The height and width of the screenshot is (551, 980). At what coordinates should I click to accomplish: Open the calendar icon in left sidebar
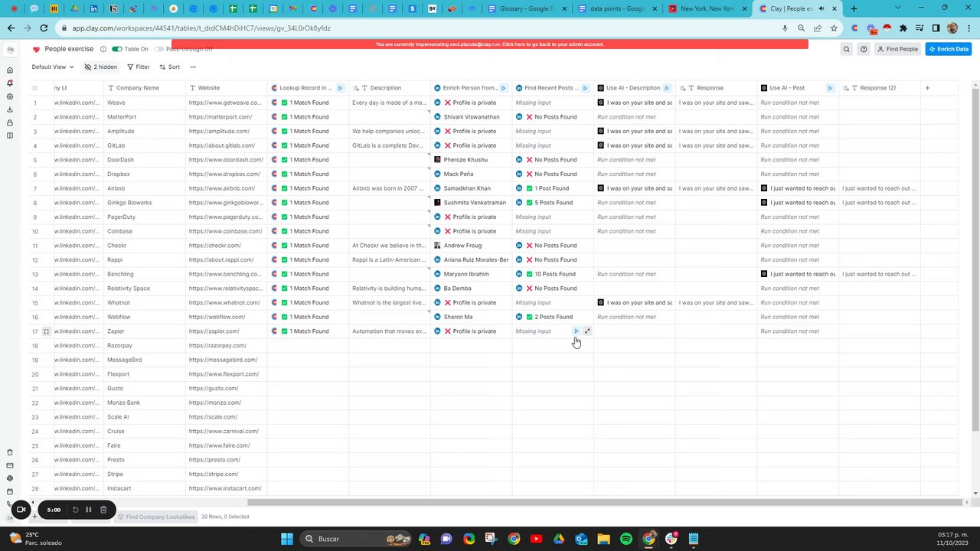click(x=10, y=491)
